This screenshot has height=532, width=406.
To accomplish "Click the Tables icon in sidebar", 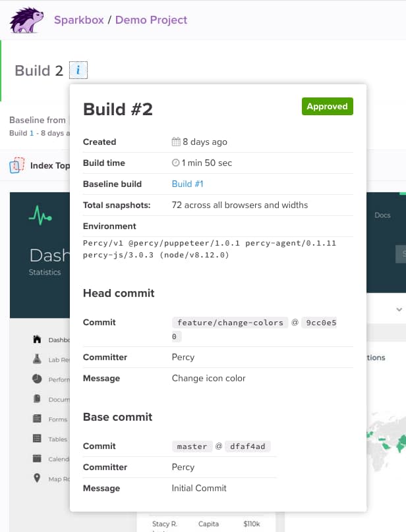I will 37,439.
